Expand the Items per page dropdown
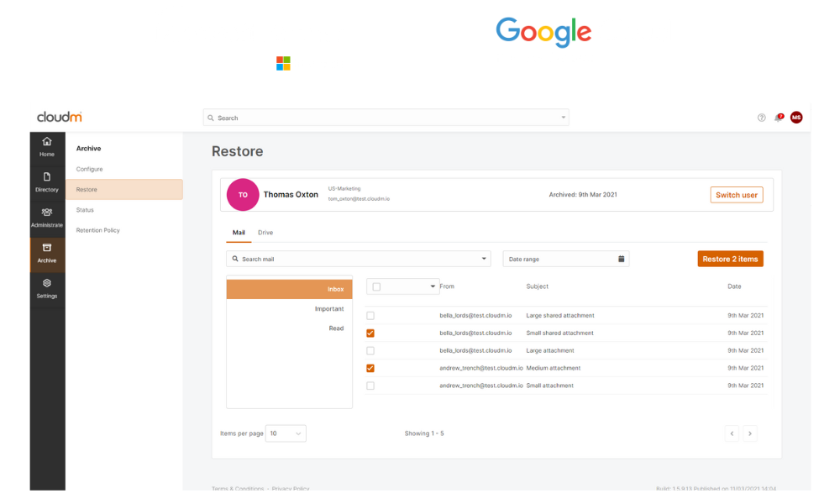Viewport: 840px width, 504px height. (286, 433)
